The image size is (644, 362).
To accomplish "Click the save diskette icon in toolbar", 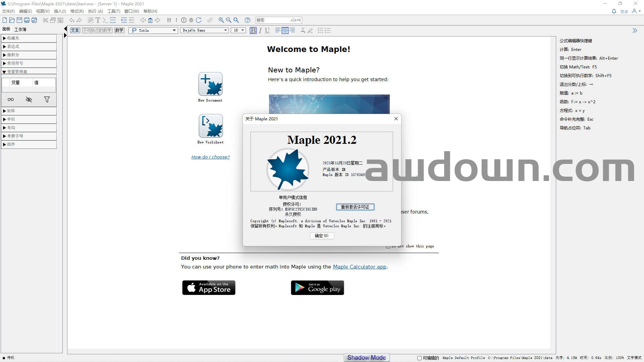I will [19, 20].
